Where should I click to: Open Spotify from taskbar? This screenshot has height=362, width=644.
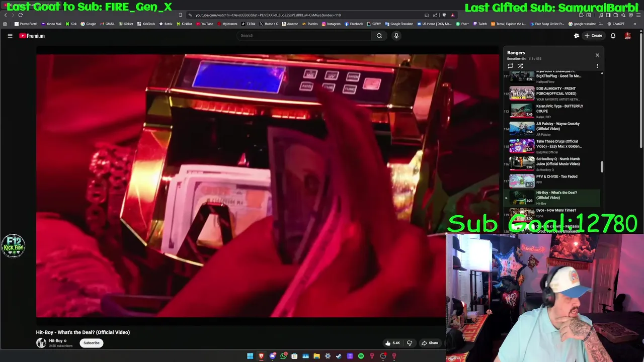[x=361, y=356]
